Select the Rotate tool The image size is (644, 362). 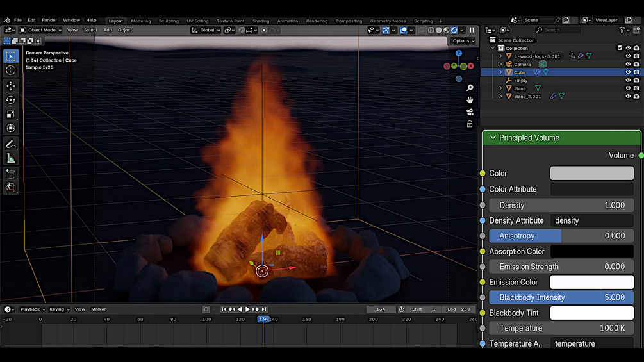tap(11, 100)
